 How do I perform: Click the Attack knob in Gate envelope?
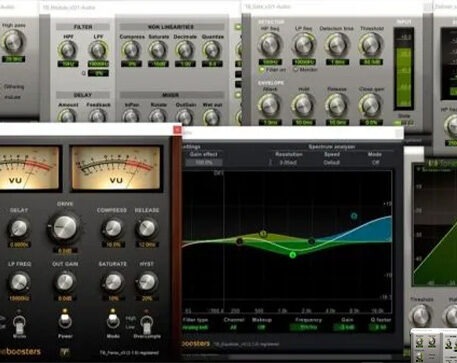click(269, 105)
